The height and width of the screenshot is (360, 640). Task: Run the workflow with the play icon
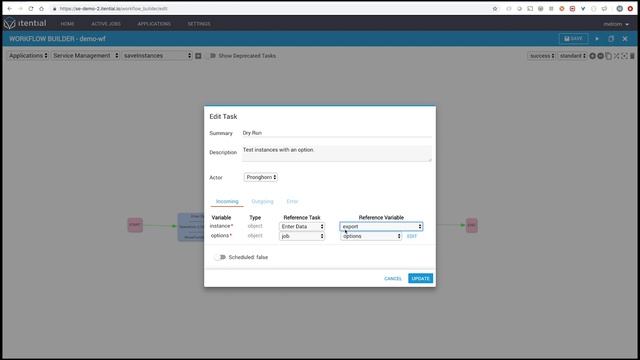click(x=597, y=39)
